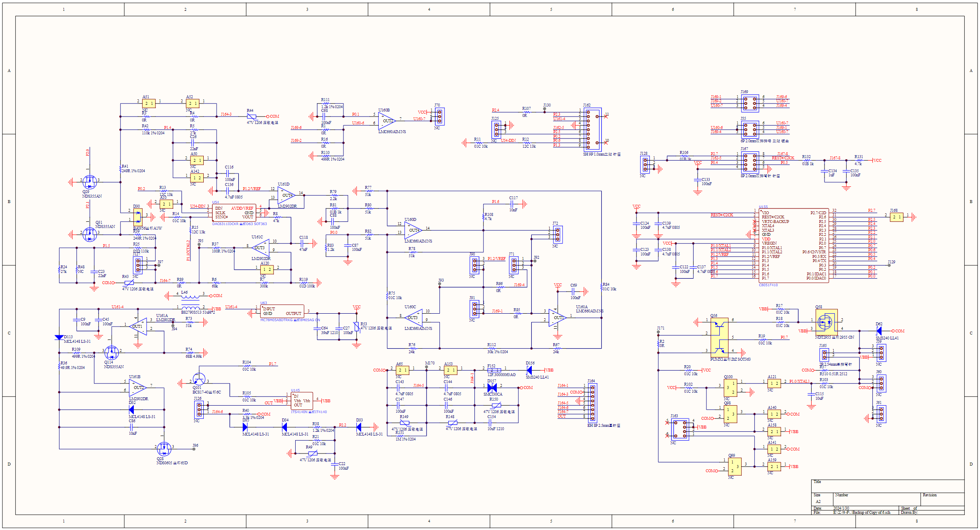Click the J167 eight-pin connector
The width and height of the screenshot is (980, 530).
[x=750, y=162]
